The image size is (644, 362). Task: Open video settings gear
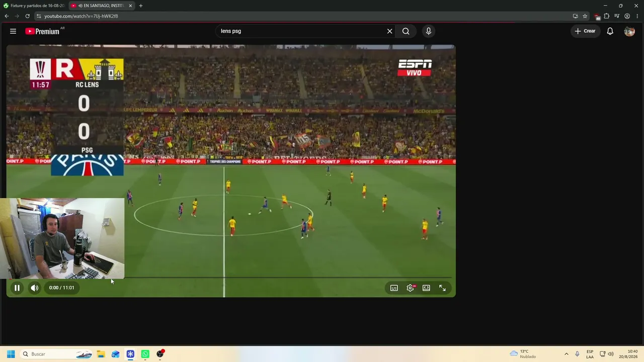[x=410, y=288]
